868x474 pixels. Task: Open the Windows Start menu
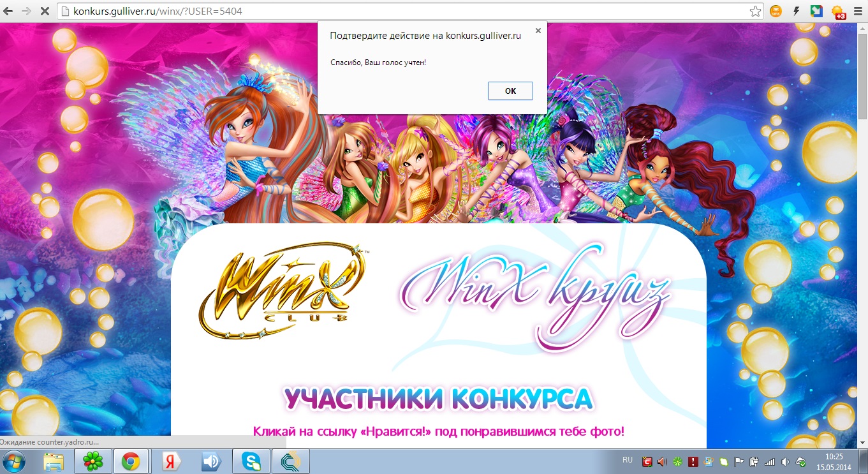point(14,461)
